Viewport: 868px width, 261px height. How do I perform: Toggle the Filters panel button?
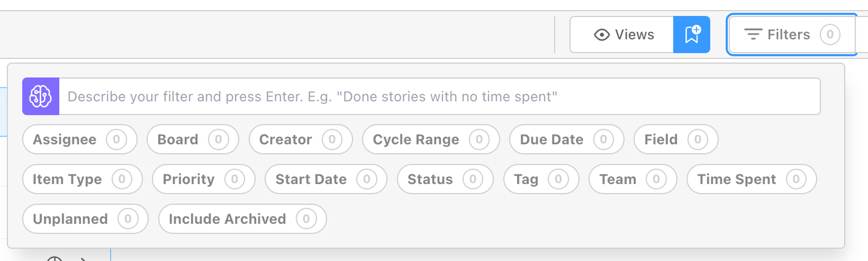[791, 35]
